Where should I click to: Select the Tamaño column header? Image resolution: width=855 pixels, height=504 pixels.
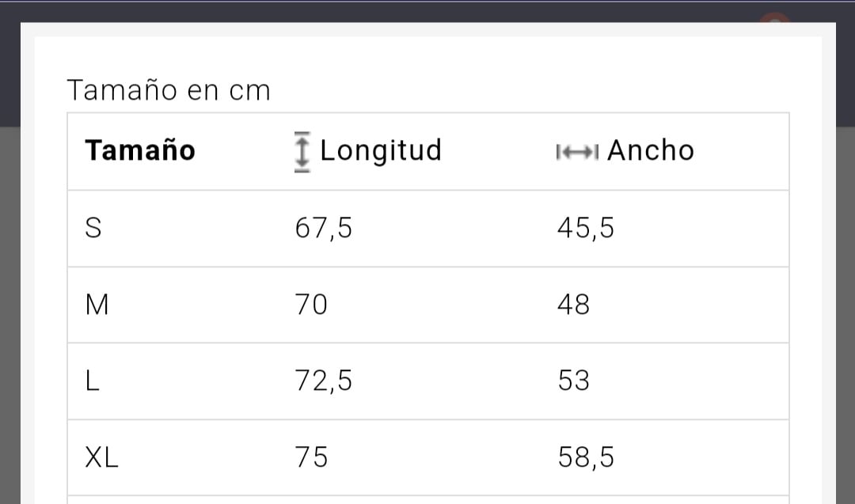(140, 150)
